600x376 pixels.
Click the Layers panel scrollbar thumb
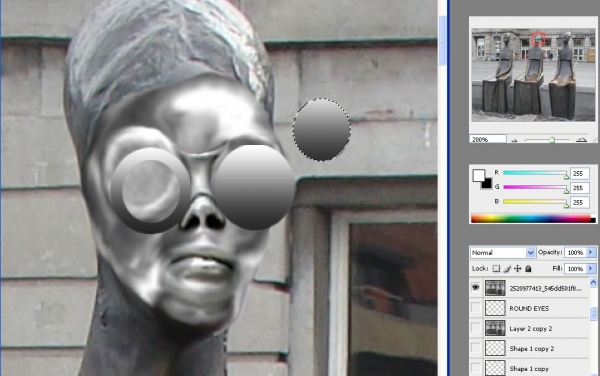tap(593, 314)
